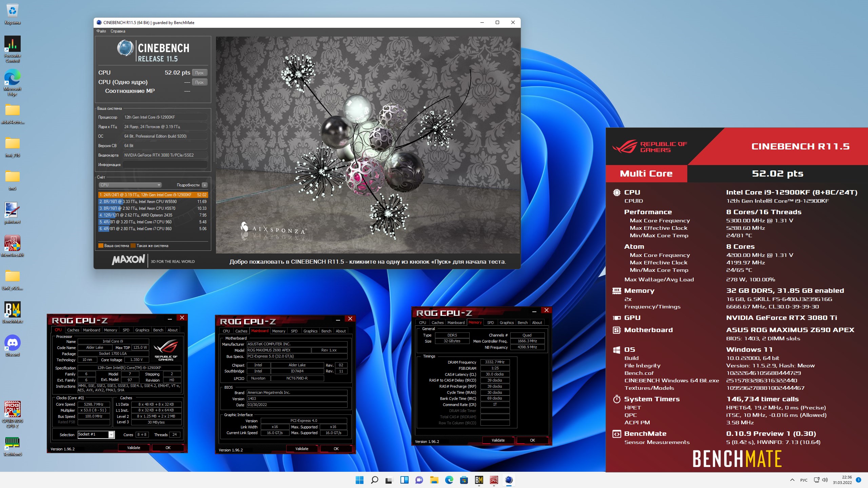868x488 pixels.
Task: Open network icon in system tray
Action: (816, 480)
